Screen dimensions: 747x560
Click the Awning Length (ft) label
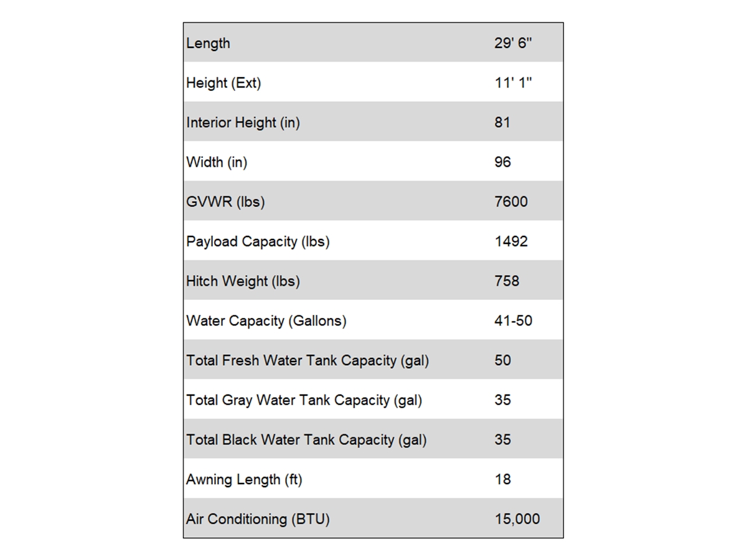244,480
